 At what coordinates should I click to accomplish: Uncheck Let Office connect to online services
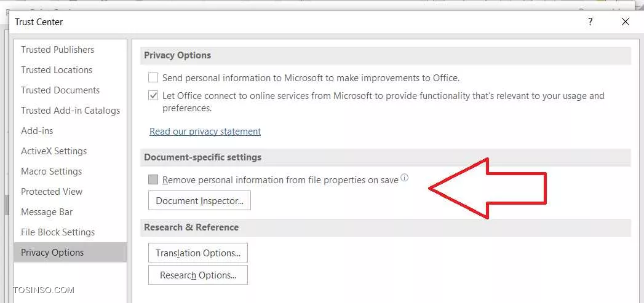[153, 96]
